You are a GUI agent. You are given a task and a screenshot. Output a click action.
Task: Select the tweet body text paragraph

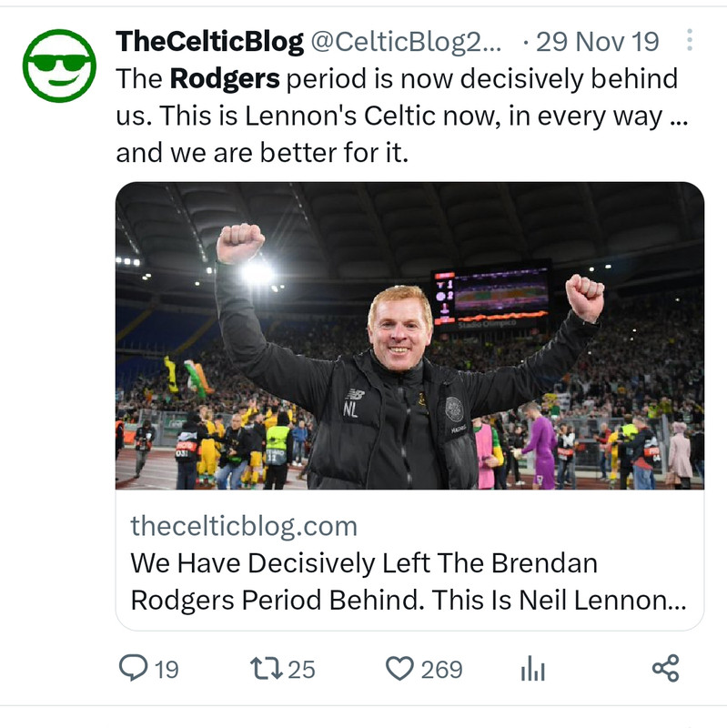[402, 116]
